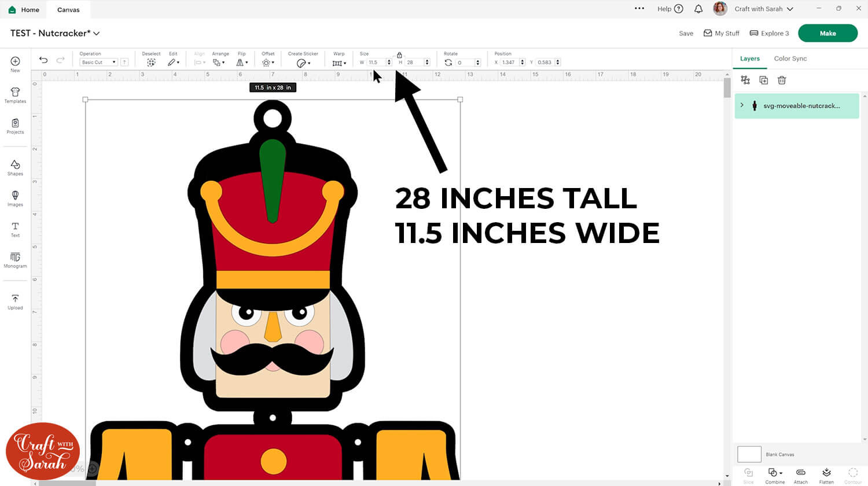Deselect the current selection
This screenshot has height=486, width=868.
coord(151,62)
